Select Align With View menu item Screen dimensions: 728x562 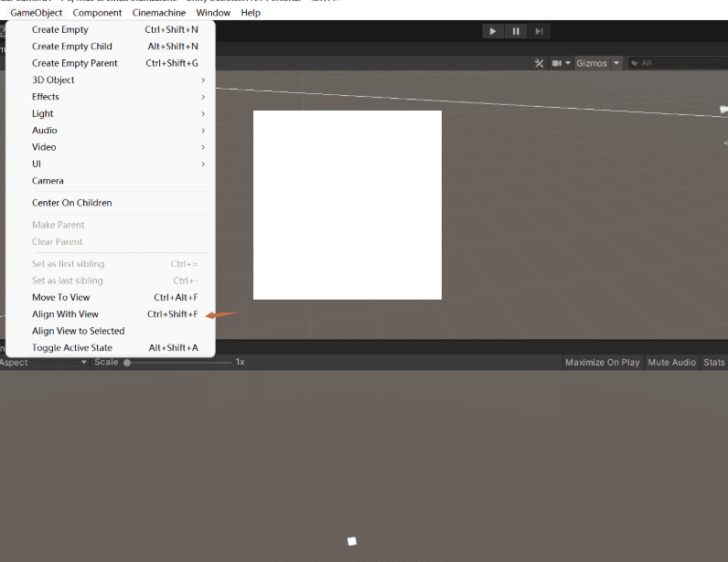tap(66, 314)
